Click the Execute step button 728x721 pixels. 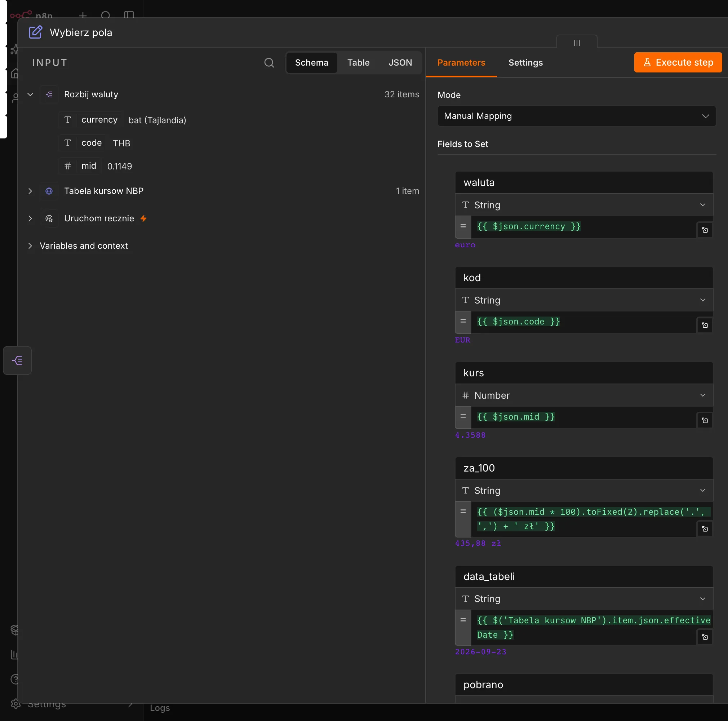[678, 63]
